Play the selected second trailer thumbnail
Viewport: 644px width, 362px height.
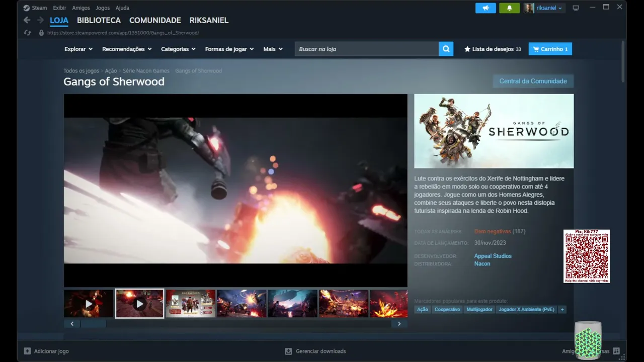pos(139,303)
